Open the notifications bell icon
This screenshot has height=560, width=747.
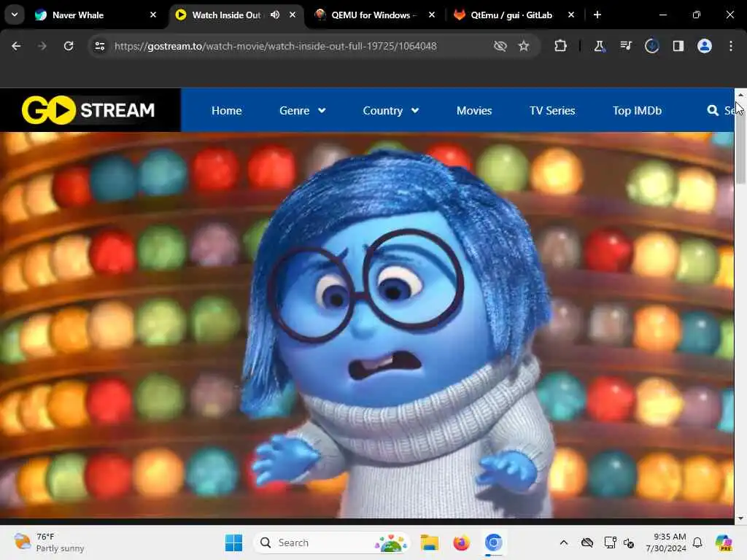697,542
